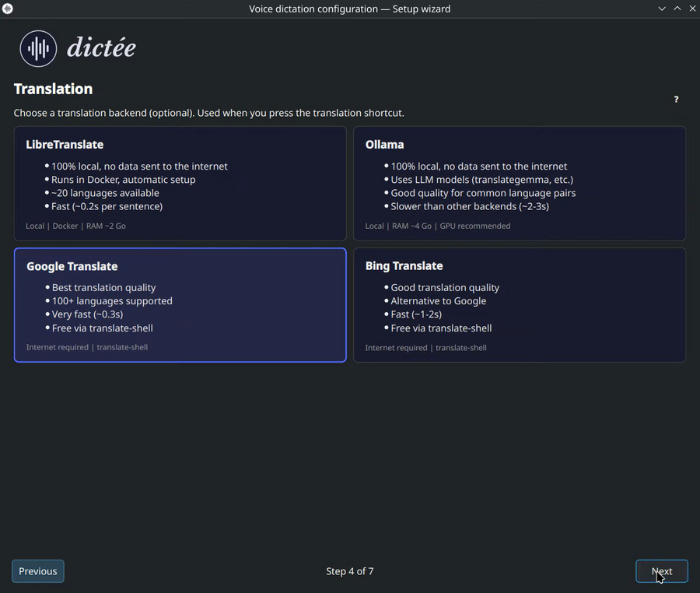The image size is (700, 593).
Task: Click the 'Translation' page heading
Action: (53, 89)
